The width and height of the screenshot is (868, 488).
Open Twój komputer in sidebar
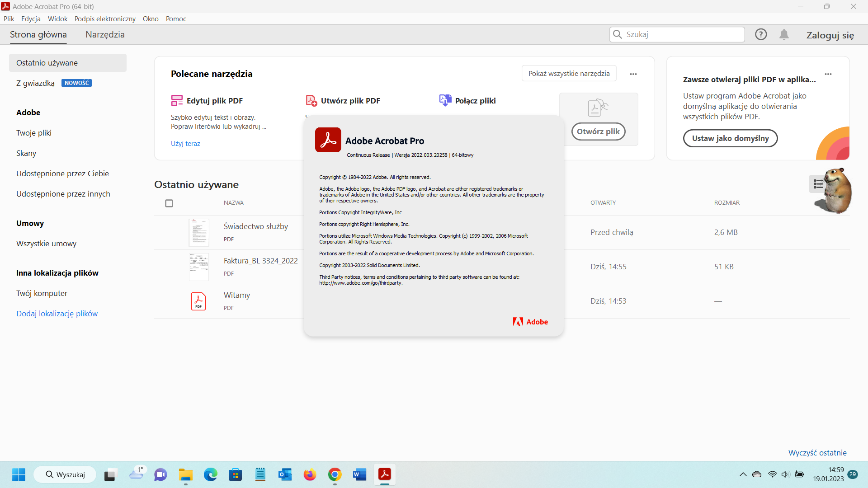point(42,293)
